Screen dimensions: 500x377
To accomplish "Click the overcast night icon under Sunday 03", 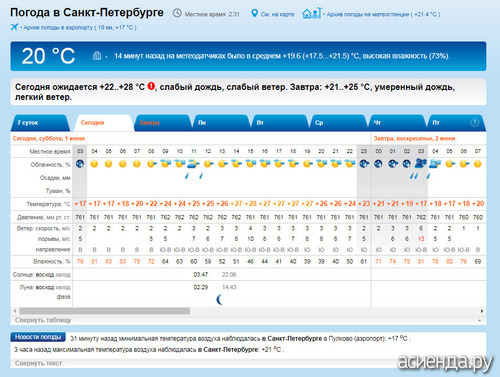I will coord(421,163).
